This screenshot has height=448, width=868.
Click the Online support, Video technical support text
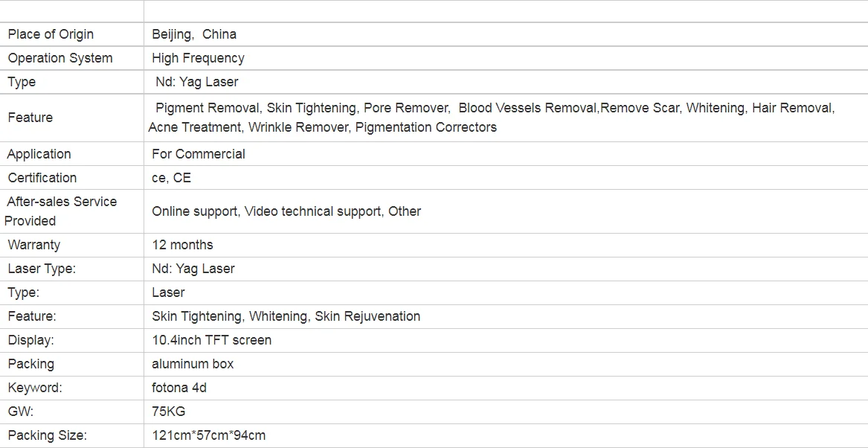tap(266, 211)
